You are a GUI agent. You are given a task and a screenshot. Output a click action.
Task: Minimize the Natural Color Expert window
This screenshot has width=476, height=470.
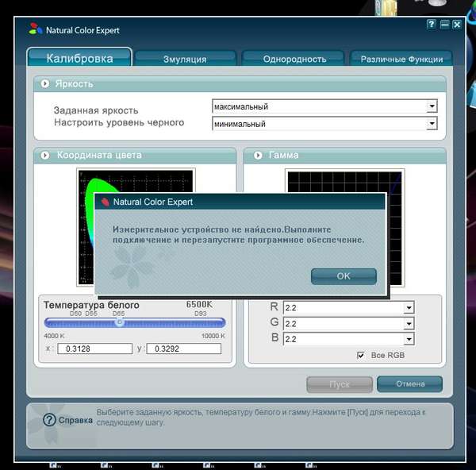coord(444,25)
